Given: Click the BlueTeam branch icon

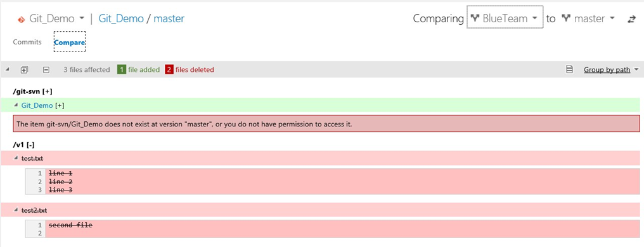Looking at the screenshot, I should [475, 18].
